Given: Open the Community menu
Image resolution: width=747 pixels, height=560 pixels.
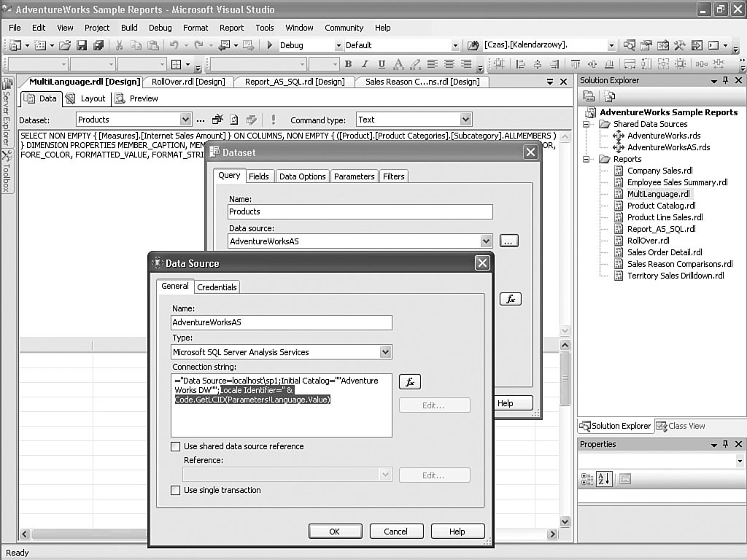Looking at the screenshot, I should (x=344, y=28).
